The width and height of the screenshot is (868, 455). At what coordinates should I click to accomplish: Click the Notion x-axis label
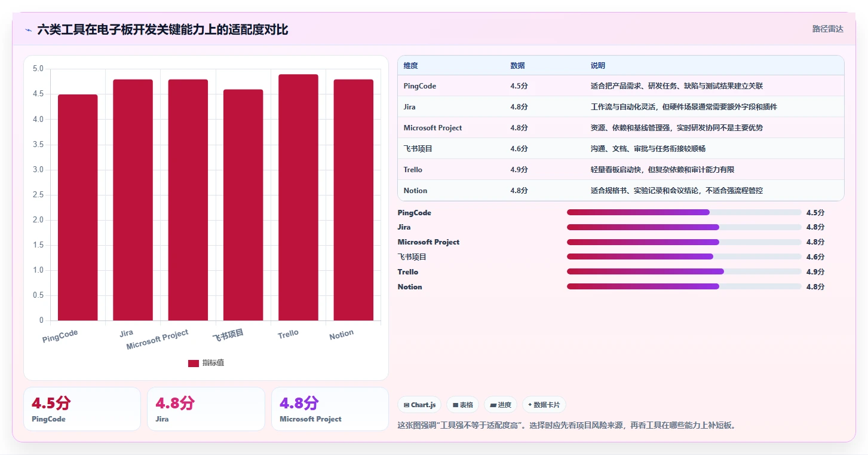tap(342, 335)
